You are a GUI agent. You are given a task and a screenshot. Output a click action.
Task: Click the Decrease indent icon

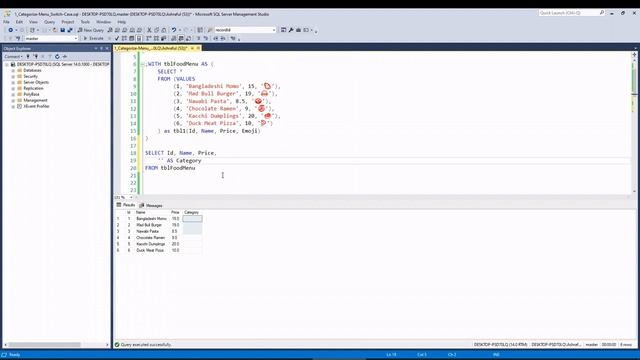point(216,38)
